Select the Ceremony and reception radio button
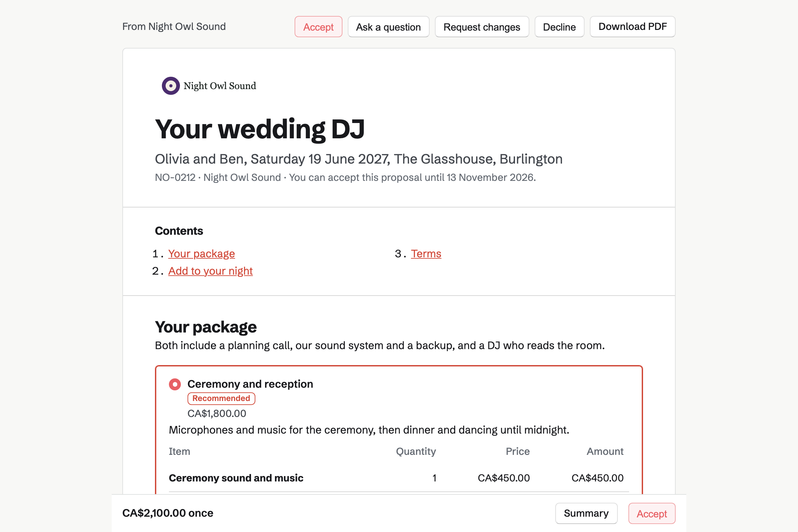 (x=175, y=384)
